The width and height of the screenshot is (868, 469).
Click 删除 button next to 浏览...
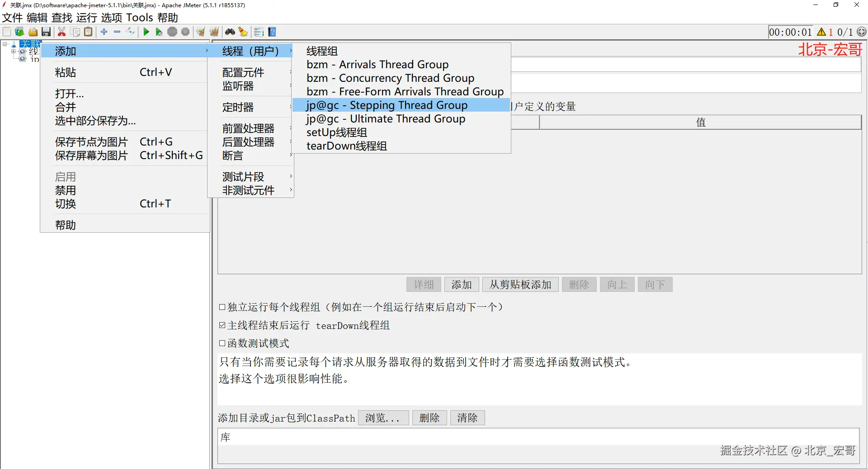point(429,418)
